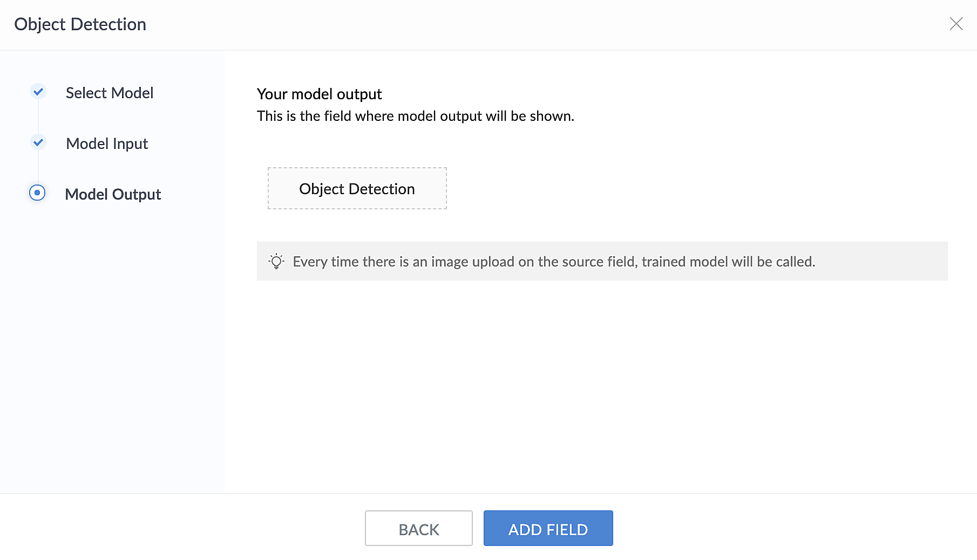Screen dimensions: 977x560
Task: Click the dashed Object Detection output field
Action: tap(357, 188)
